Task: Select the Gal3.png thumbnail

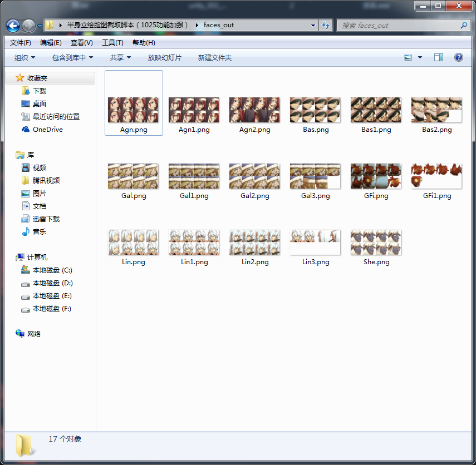Action: tap(316, 176)
